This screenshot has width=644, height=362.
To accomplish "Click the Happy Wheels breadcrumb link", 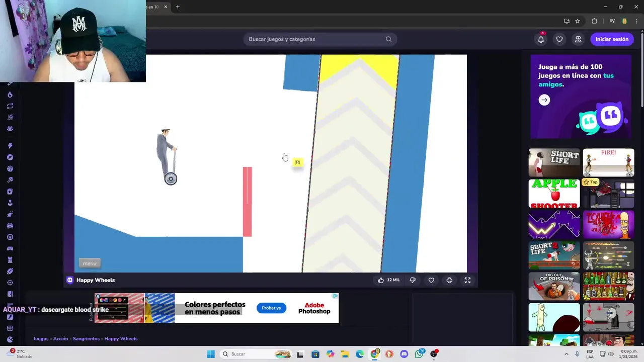I will tap(121, 338).
